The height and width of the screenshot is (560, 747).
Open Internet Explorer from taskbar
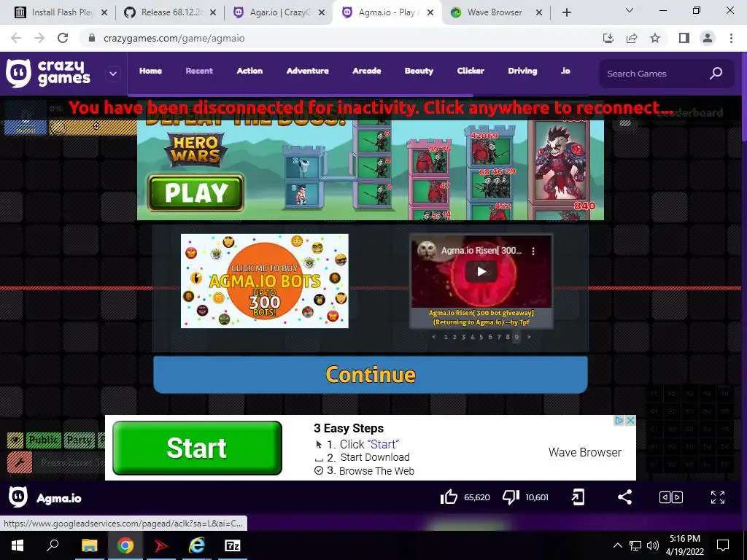point(196,545)
